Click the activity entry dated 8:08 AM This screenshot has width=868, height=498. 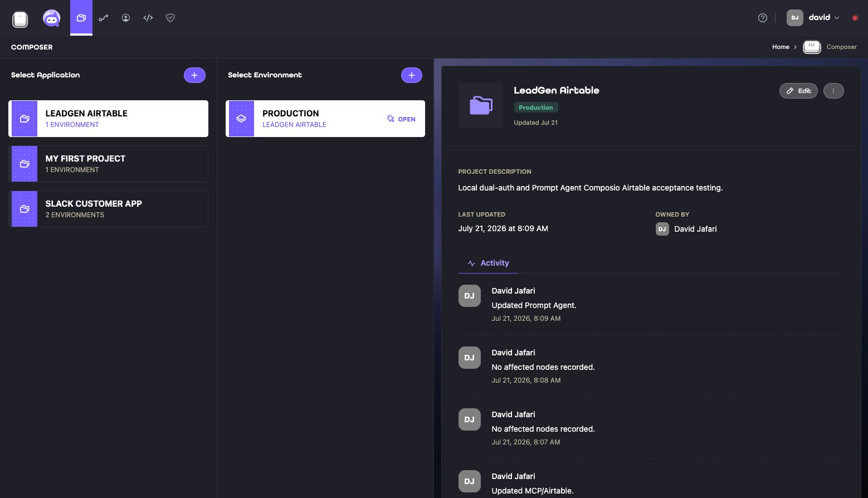click(651, 366)
